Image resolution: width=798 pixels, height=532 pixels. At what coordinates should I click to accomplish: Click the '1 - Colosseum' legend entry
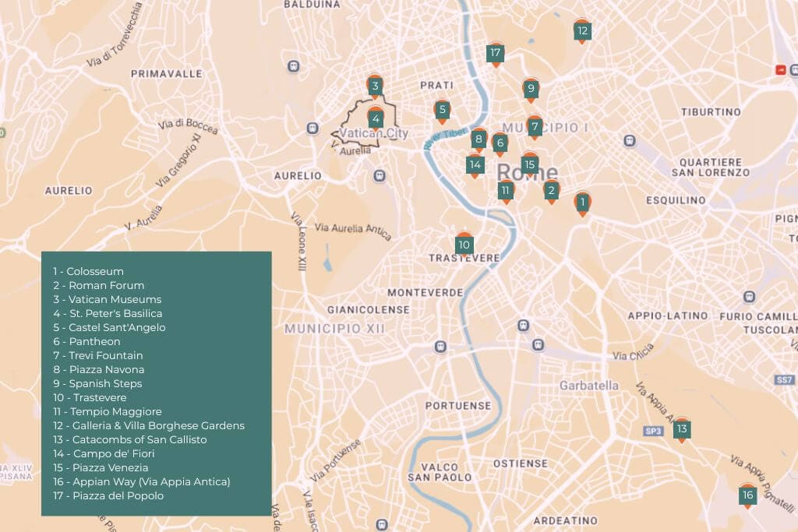[89, 272]
